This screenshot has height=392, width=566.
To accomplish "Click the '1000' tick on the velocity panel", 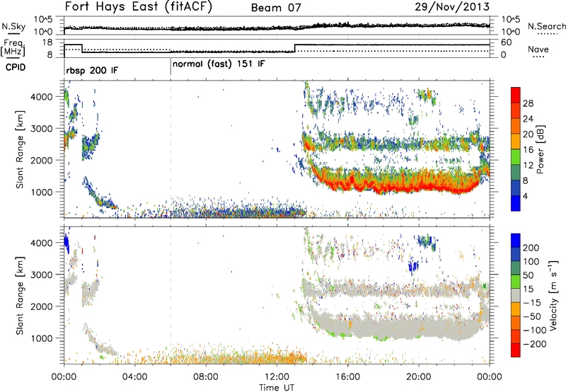I will [41, 338].
